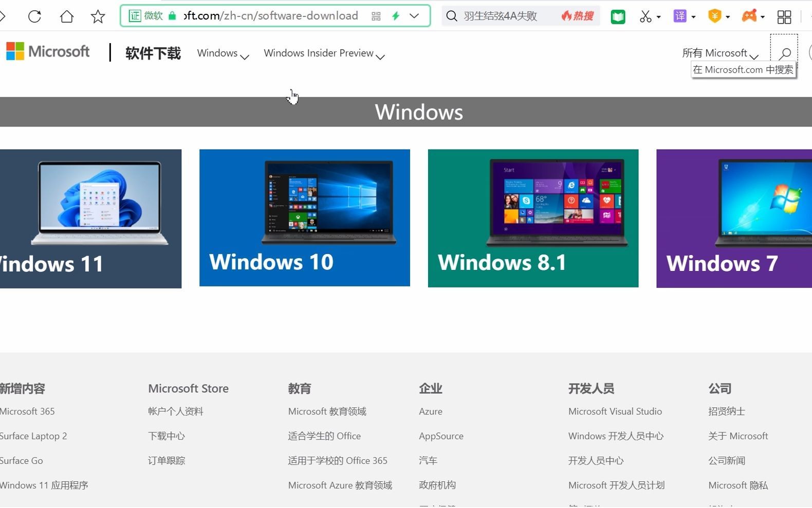
Task: Click the 证 微软 site certificate badge
Action: pyautogui.click(x=146, y=16)
